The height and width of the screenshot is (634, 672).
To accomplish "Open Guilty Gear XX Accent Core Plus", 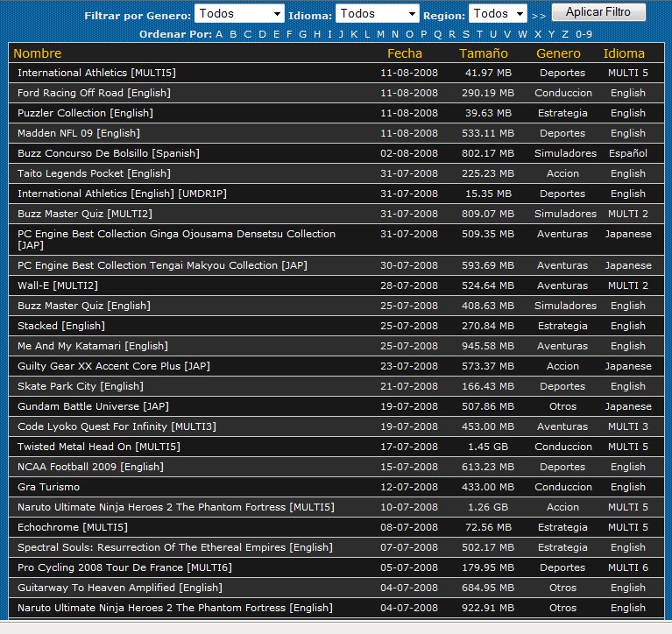I will (114, 366).
